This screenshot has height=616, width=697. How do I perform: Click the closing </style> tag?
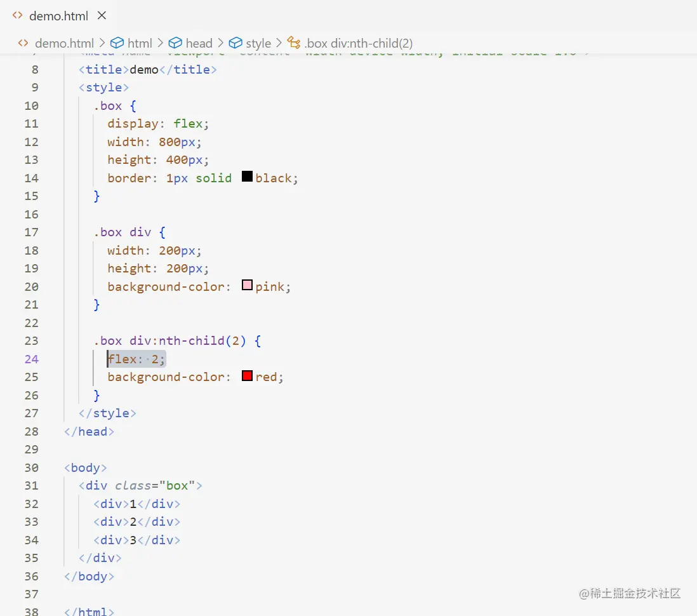pyautogui.click(x=107, y=413)
